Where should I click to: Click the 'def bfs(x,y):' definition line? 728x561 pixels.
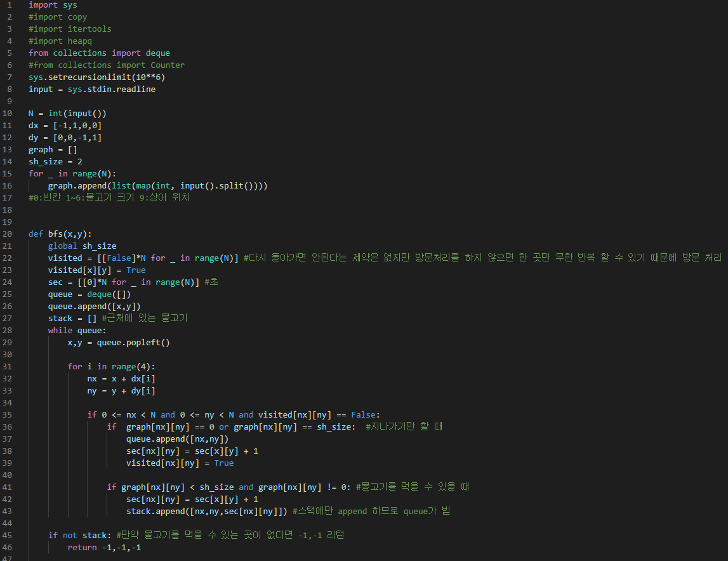point(60,234)
